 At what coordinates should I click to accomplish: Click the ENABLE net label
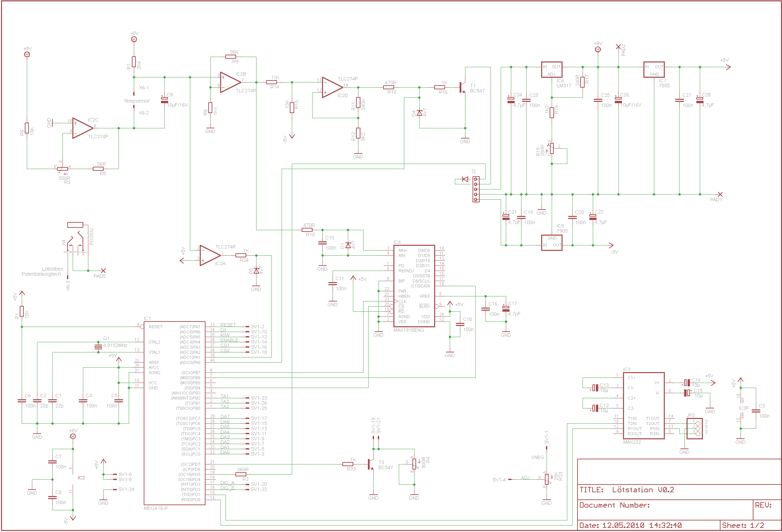[229, 340]
